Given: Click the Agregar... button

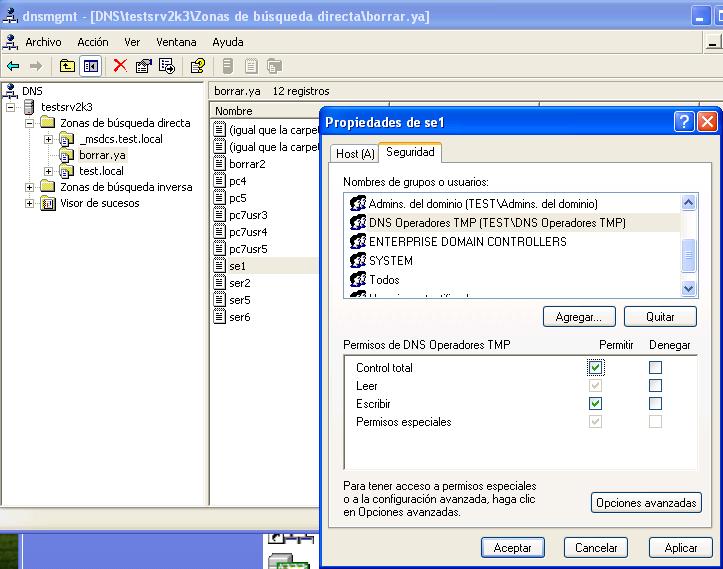Looking at the screenshot, I should tap(579, 317).
